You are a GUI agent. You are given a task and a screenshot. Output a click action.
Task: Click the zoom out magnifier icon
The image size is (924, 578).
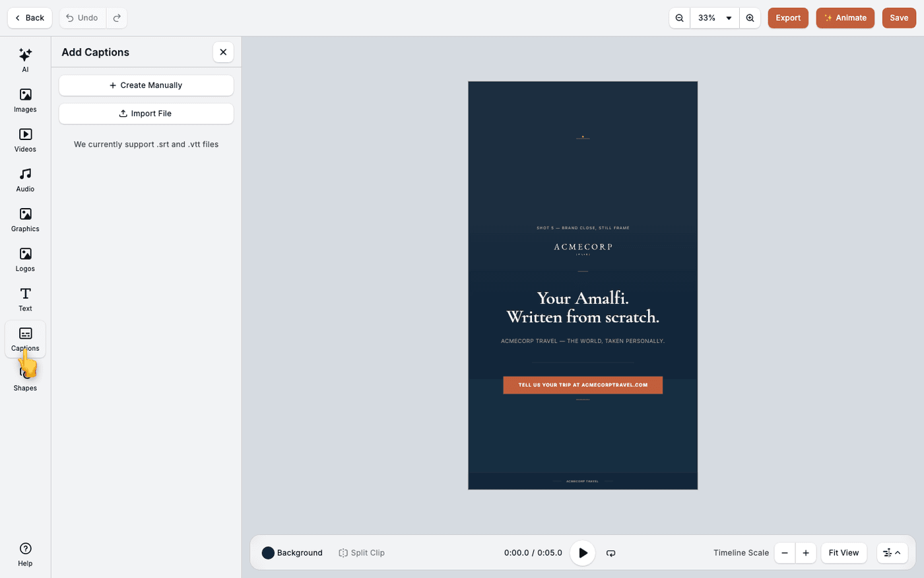pyautogui.click(x=680, y=18)
